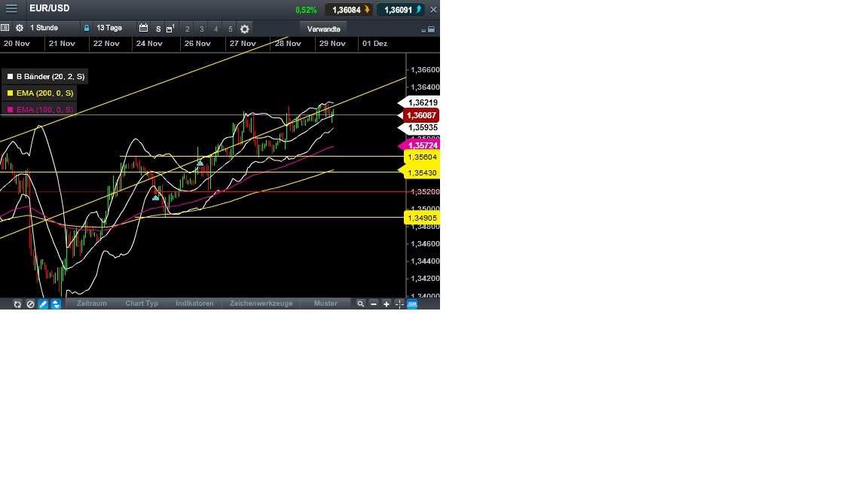Screen dimensions: 868x488
Task: Toggle the blue lock for the time range
Action: tap(86, 28)
